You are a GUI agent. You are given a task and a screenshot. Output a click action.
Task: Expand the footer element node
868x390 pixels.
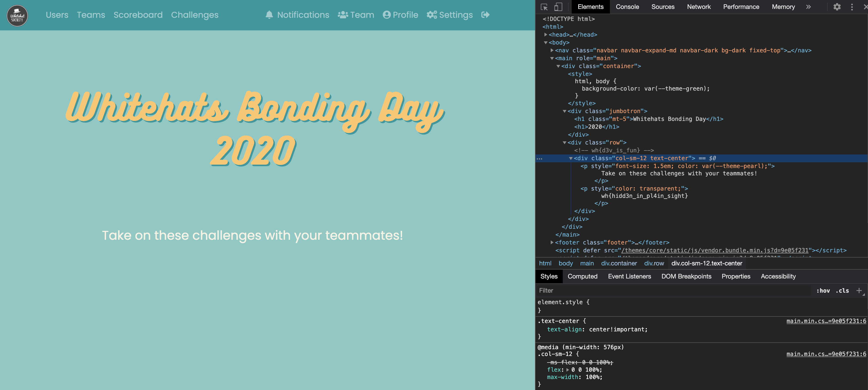pyautogui.click(x=552, y=242)
